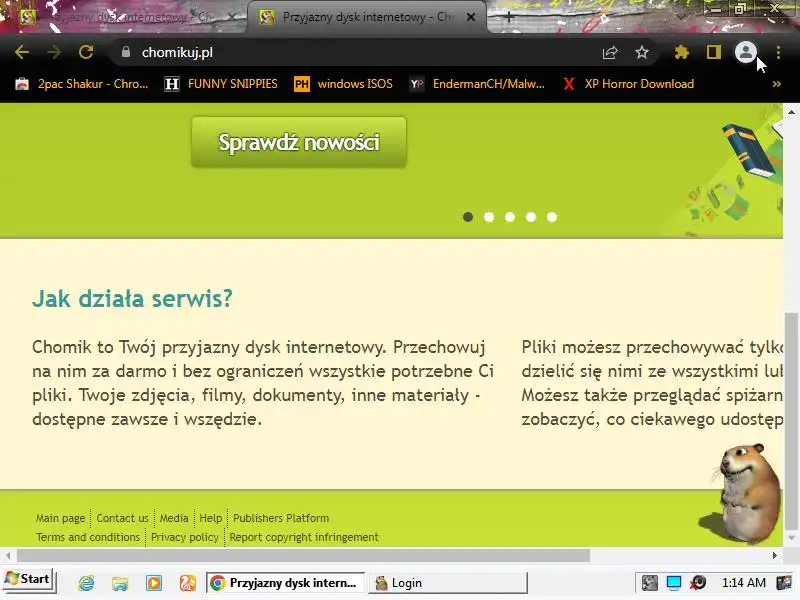Open the windows ISOS bookmark
800x600 pixels.
coord(343,84)
